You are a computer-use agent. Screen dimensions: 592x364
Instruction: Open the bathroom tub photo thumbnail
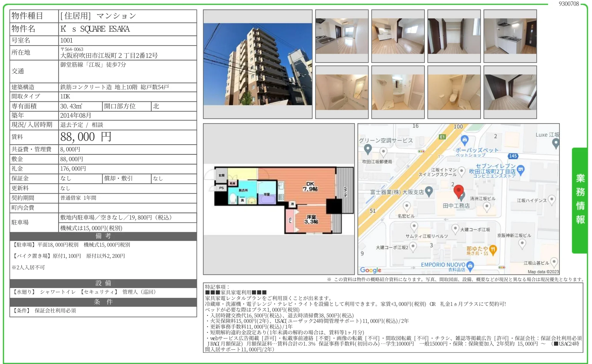click(x=341, y=92)
